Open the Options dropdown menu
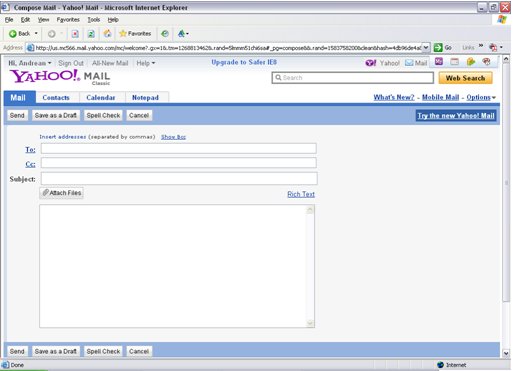Viewport: 513px width, 371px height. click(x=481, y=97)
